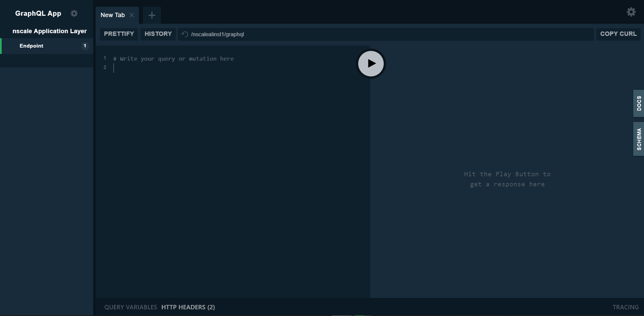Viewport: 644px width, 316px height.
Task: Click the nscale Application Layer heading
Action: 50,31
